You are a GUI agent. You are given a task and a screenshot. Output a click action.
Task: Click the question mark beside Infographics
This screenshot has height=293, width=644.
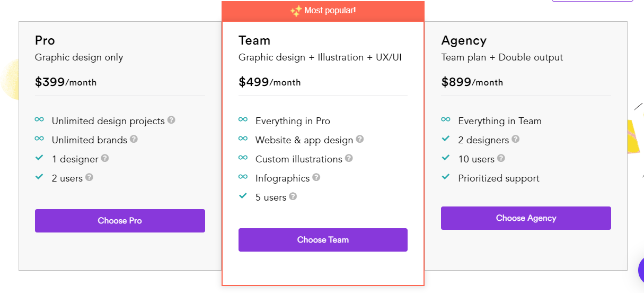316,177
